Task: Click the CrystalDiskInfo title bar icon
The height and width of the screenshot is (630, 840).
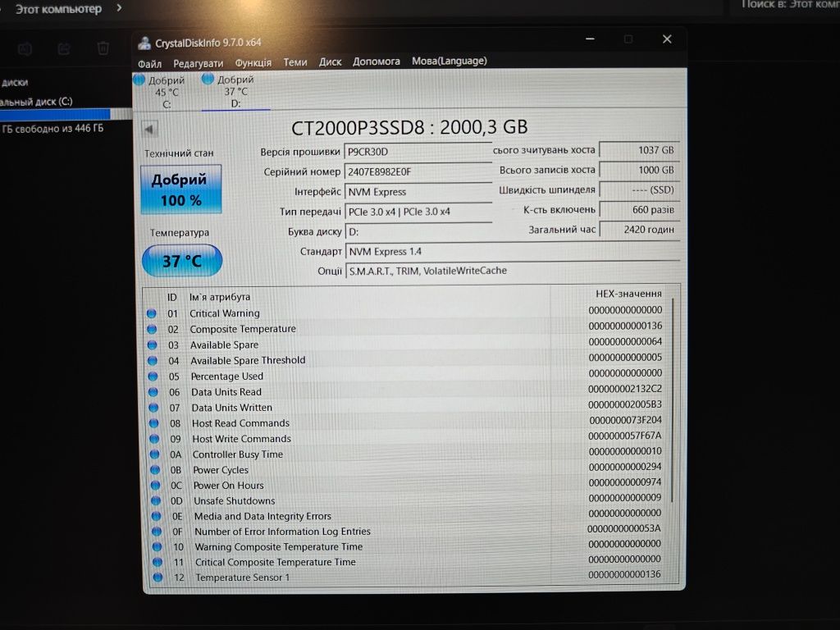Action: point(144,43)
